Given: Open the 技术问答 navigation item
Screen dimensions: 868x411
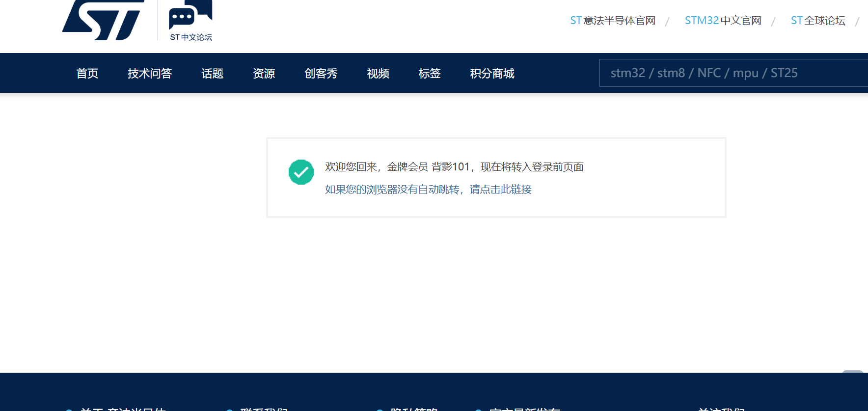Looking at the screenshot, I should click(x=150, y=73).
